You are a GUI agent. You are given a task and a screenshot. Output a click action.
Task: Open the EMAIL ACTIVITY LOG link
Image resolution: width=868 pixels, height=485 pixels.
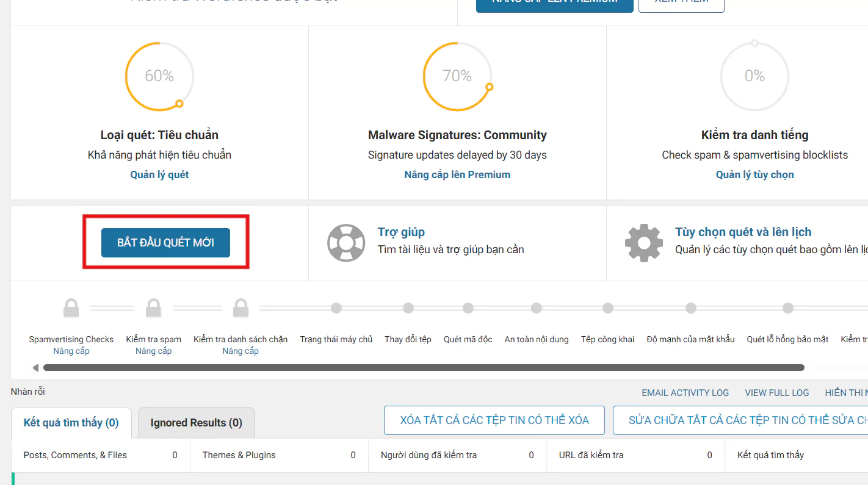click(685, 393)
